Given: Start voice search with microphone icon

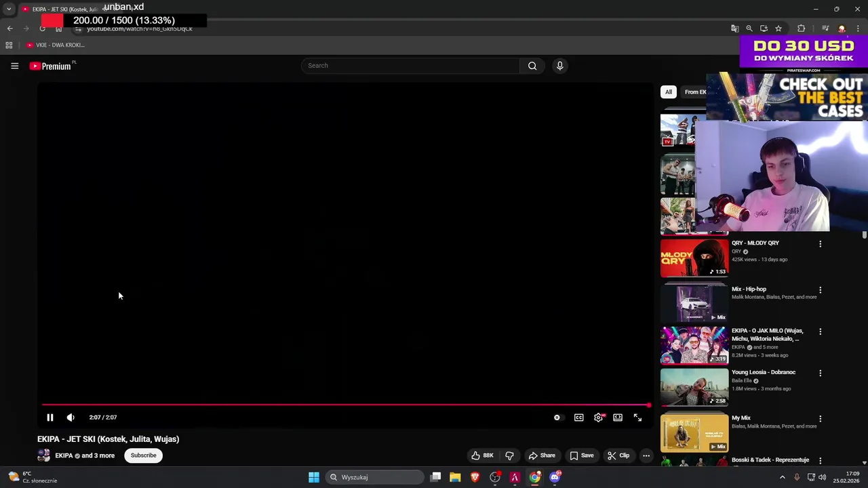Looking at the screenshot, I should pyautogui.click(x=559, y=66).
